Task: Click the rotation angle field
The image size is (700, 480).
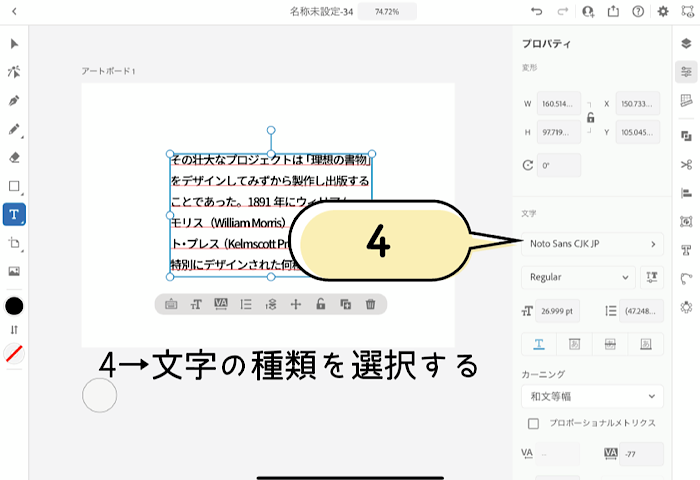Action: click(559, 165)
